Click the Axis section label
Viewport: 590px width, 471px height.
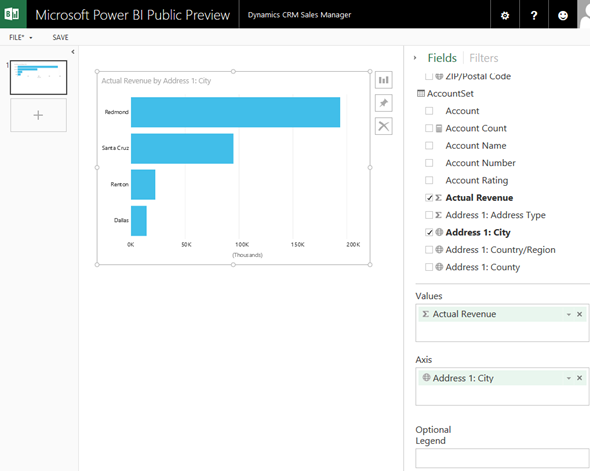424,360
